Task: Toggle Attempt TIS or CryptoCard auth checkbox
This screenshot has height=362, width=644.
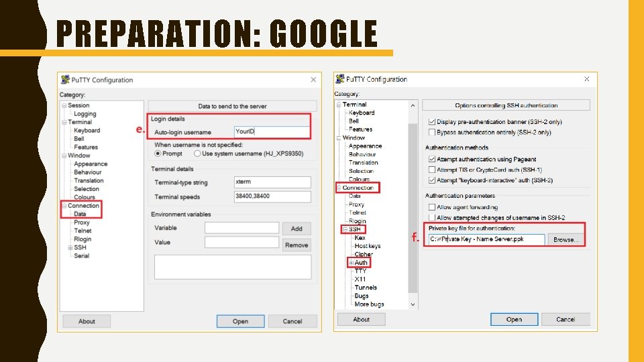Action: [x=431, y=170]
